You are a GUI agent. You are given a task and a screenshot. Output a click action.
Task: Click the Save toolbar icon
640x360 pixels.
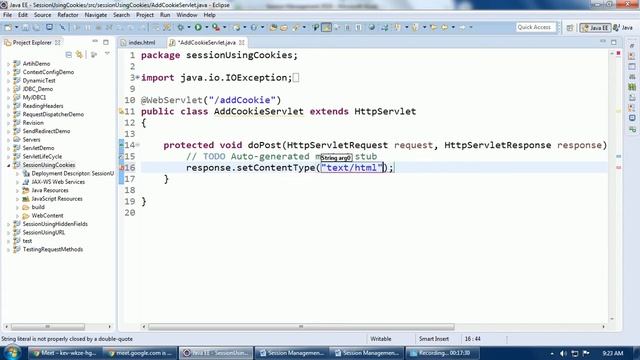(25, 27)
